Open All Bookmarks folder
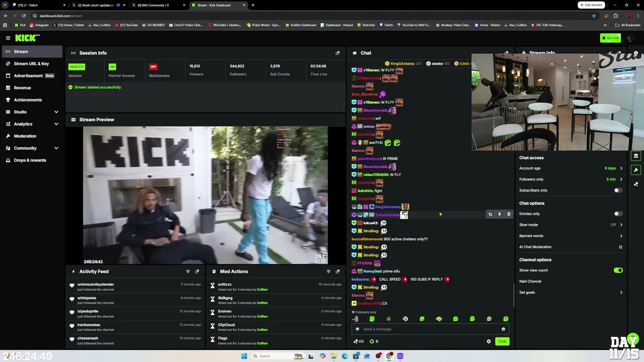Viewport: 644px width, 362px height. click(628, 25)
